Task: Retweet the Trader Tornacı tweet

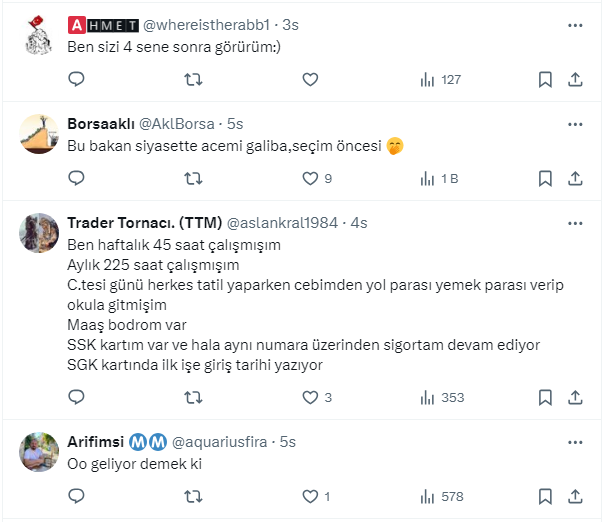Action: (x=194, y=397)
